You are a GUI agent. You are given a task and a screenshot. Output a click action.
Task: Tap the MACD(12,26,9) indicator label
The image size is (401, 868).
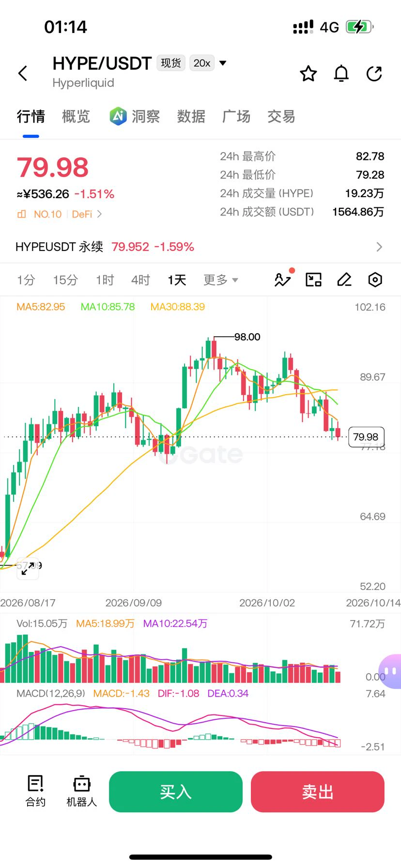coord(51,694)
